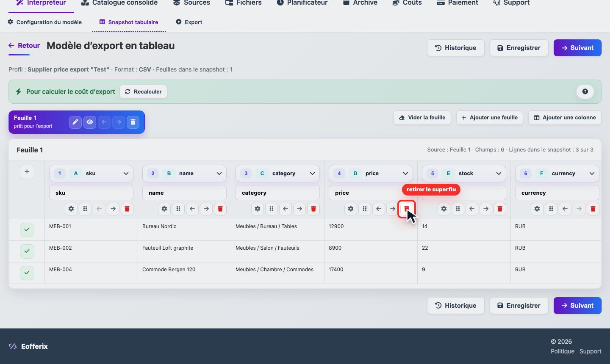Click Ajouter une feuille button
The image size is (610, 364).
click(490, 118)
